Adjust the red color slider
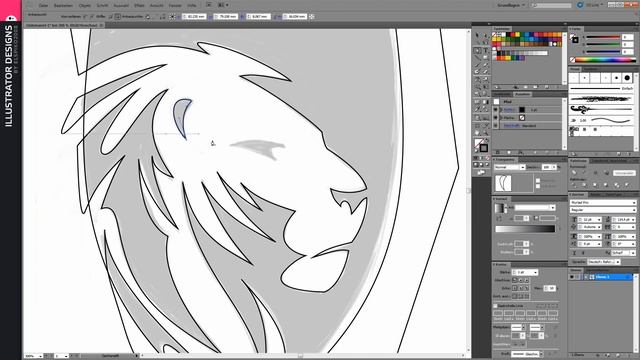The width and height of the screenshot is (640, 360). pyautogui.click(x=603, y=37)
